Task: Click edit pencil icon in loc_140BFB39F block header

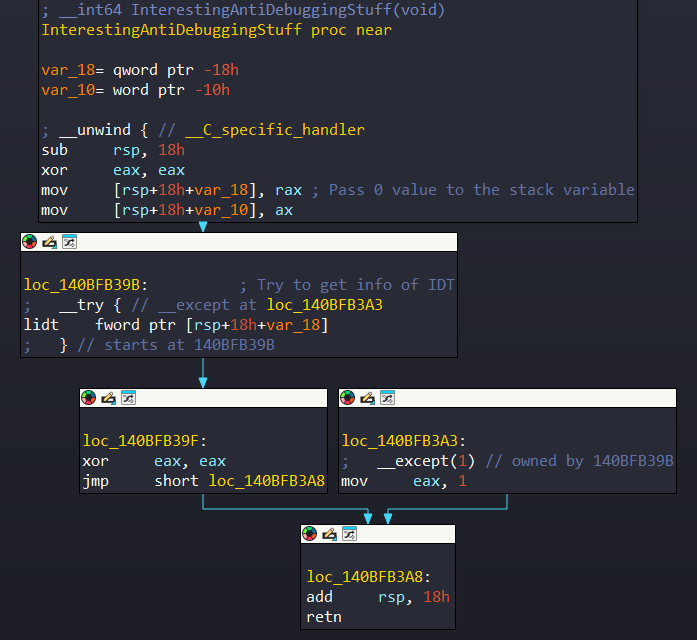Action: tap(108, 398)
